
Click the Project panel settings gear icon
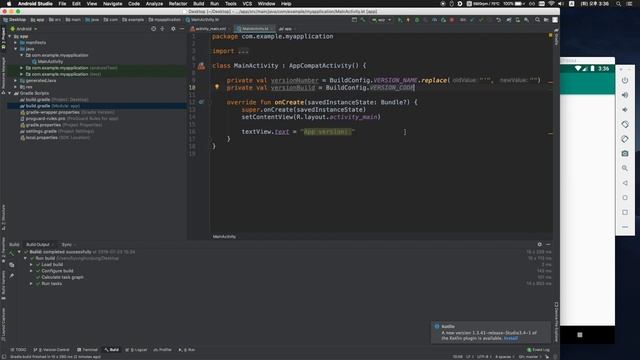[173, 29]
